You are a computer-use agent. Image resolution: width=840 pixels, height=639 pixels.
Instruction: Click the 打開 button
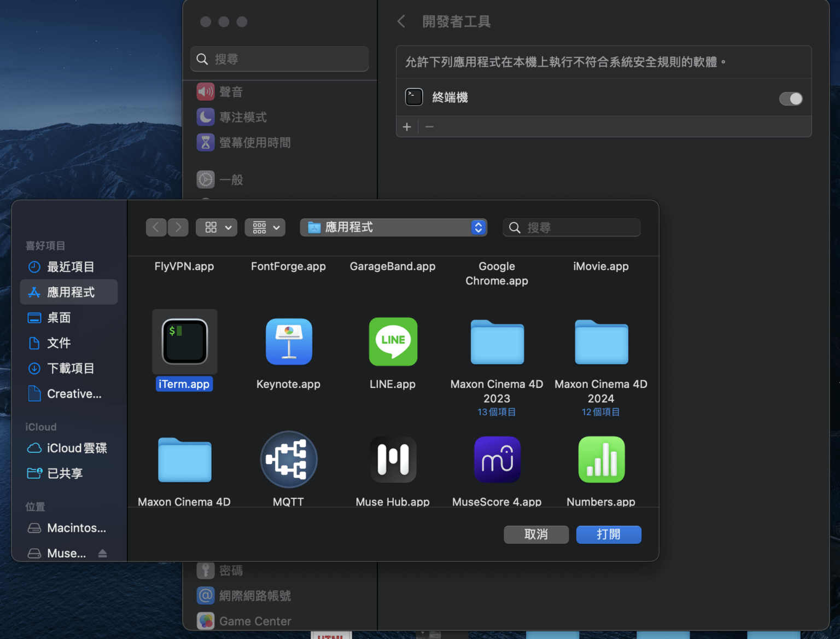608,535
